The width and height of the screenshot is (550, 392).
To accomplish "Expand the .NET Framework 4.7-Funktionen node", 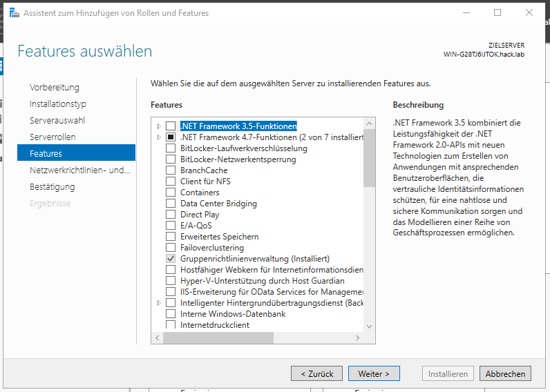I will [159, 137].
